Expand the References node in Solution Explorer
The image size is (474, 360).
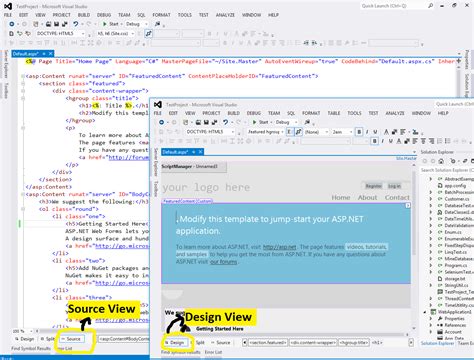point(431,325)
